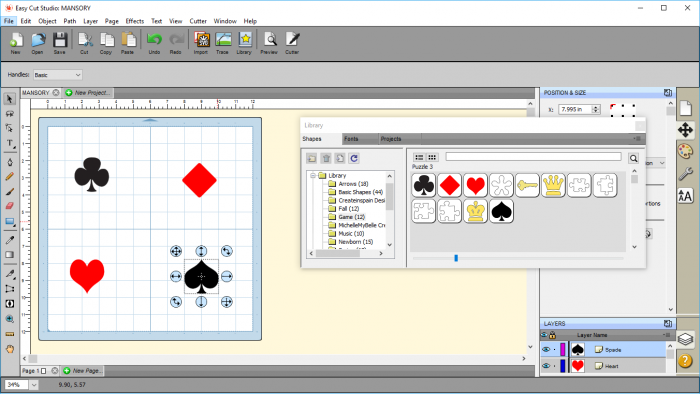Switch to the Projects tab in Library

point(391,139)
